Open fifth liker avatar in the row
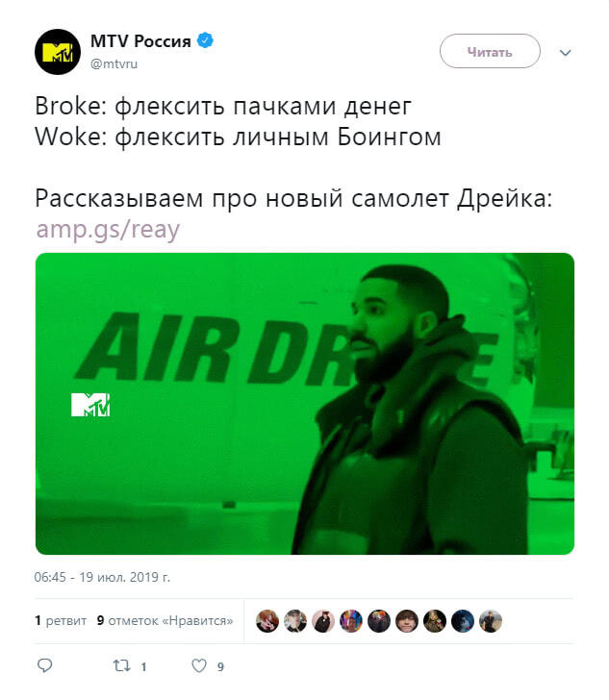Viewport: 609px width, 700px height. pos(379,621)
